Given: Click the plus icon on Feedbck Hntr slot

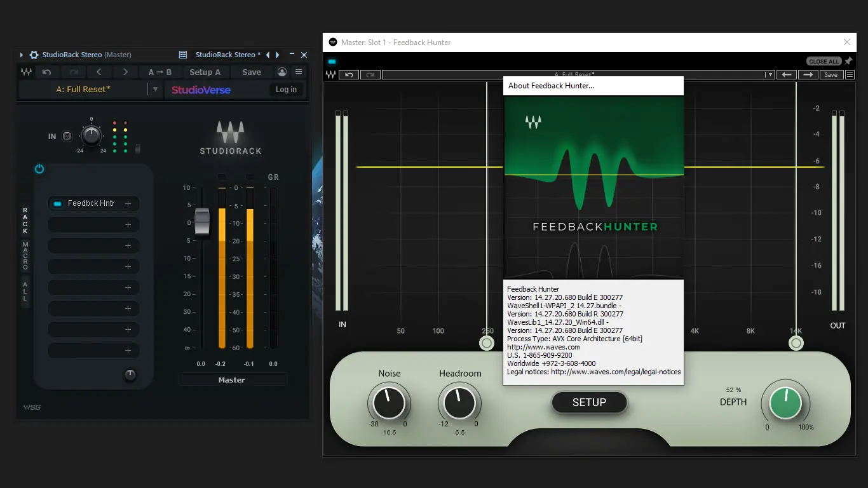Looking at the screenshot, I should point(128,204).
